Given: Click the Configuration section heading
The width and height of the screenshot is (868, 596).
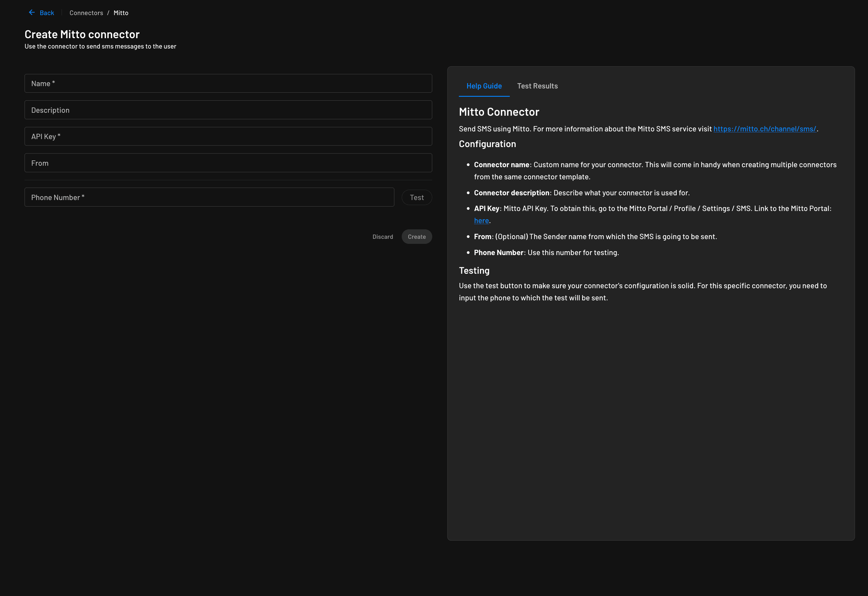Looking at the screenshot, I should coord(487,144).
